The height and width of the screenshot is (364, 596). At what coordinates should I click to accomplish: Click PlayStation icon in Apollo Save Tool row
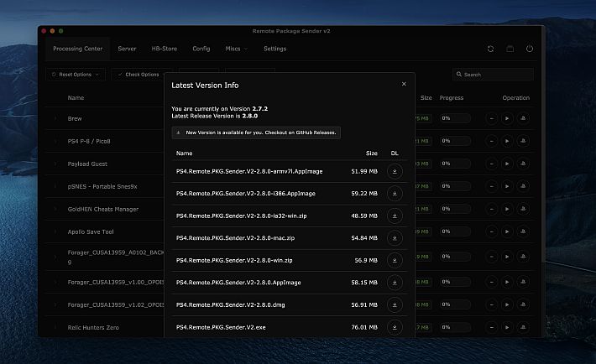coord(523,231)
